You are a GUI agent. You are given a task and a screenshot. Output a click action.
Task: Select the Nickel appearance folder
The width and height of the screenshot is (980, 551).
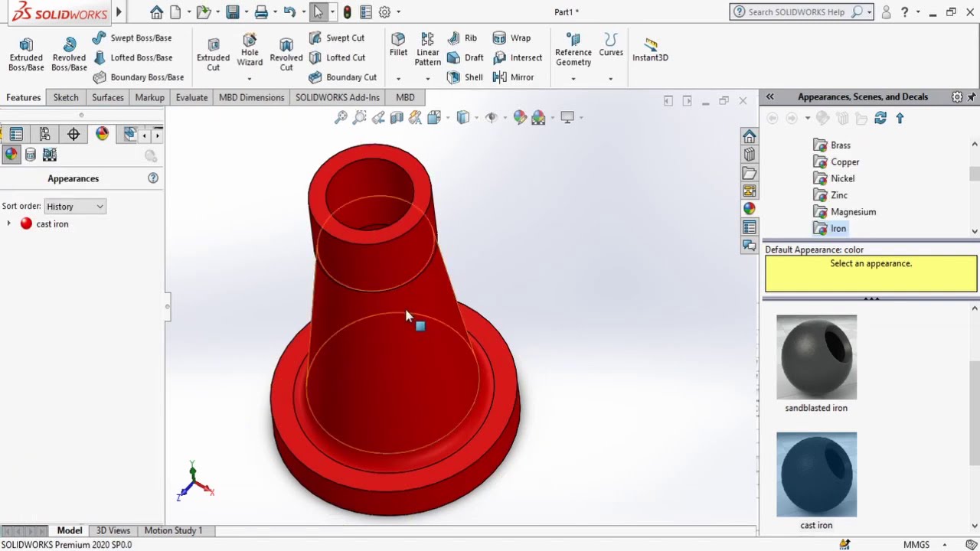coord(835,178)
